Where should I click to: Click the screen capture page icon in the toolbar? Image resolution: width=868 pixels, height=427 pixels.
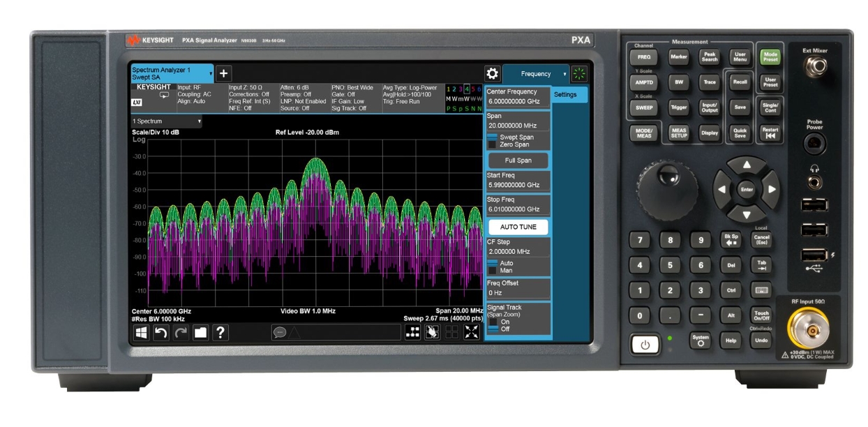pos(201,331)
